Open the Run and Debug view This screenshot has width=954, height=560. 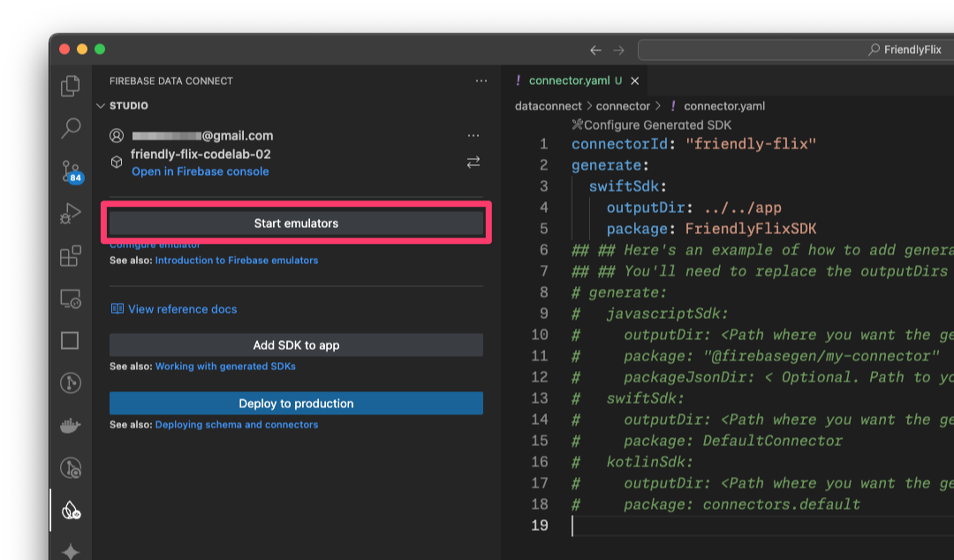70,213
